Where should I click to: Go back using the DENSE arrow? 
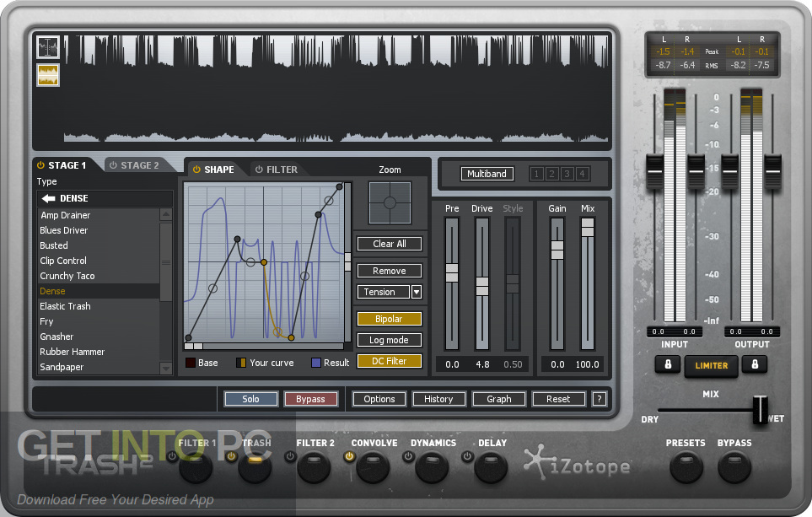[49, 198]
